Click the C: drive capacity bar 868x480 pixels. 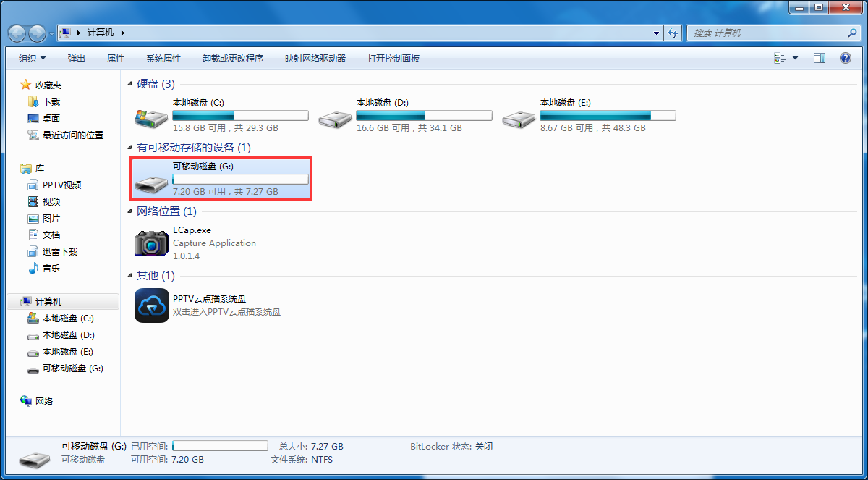(x=241, y=116)
